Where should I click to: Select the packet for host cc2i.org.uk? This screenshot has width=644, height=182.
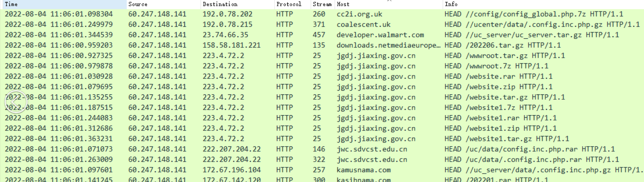[359, 14]
